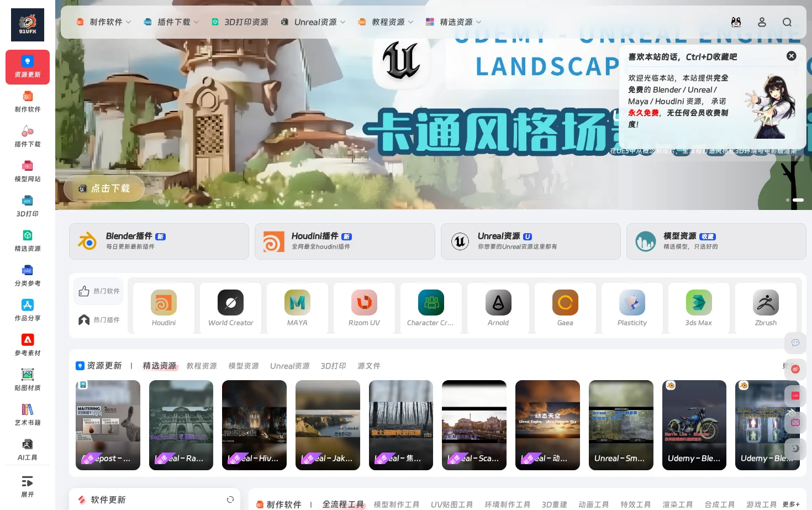Open the Blender插件 card

click(159, 241)
